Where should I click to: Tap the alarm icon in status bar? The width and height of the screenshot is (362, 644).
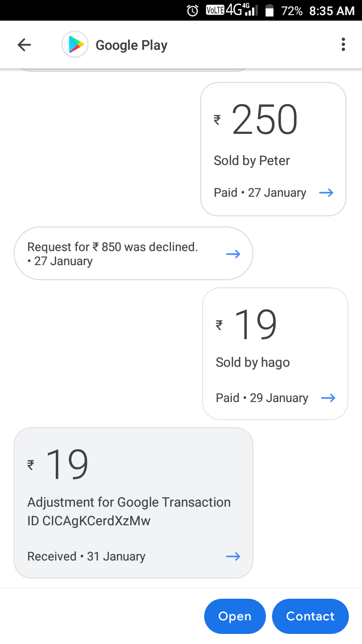(192, 11)
